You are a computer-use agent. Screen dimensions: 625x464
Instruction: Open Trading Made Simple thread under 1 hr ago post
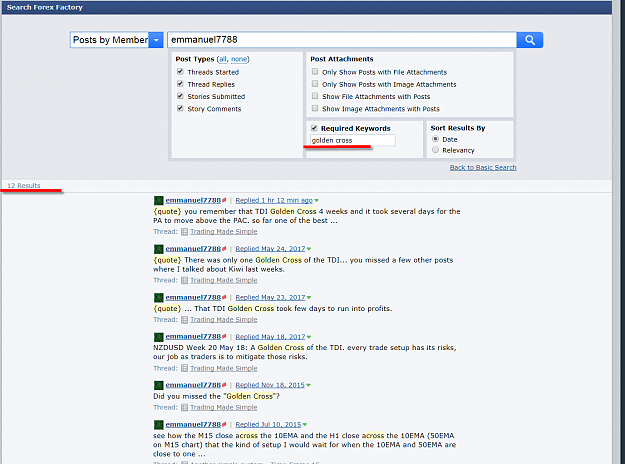coord(224,232)
